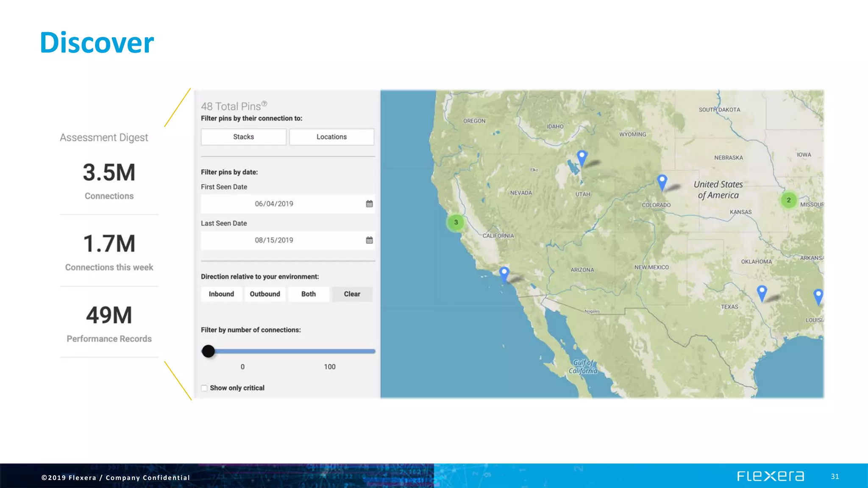This screenshot has height=488, width=868.
Task: Select the Both direction option
Action: [x=309, y=294]
